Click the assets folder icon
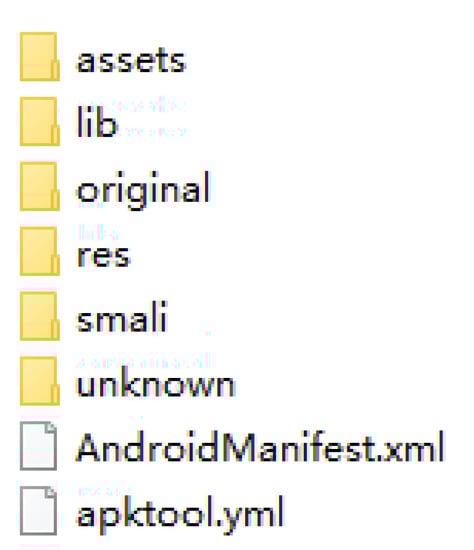Viewport: 474px width, 550px height. [x=40, y=56]
